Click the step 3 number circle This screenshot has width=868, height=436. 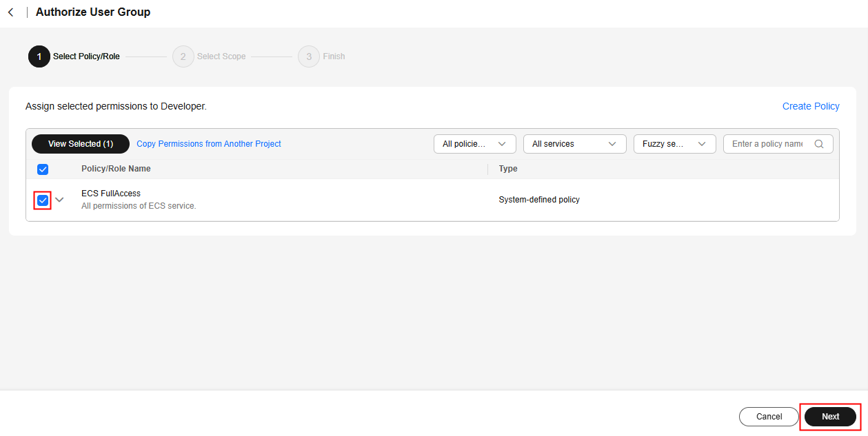[x=309, y=56]
